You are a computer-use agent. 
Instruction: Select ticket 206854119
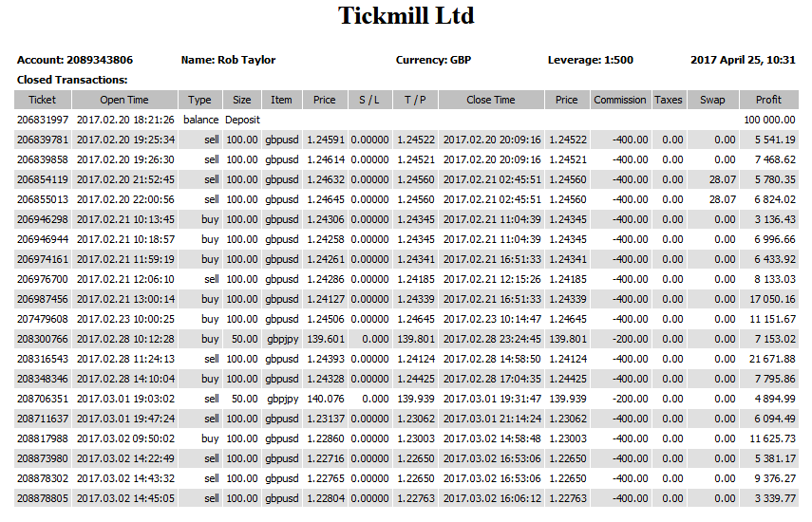[43, 179]
